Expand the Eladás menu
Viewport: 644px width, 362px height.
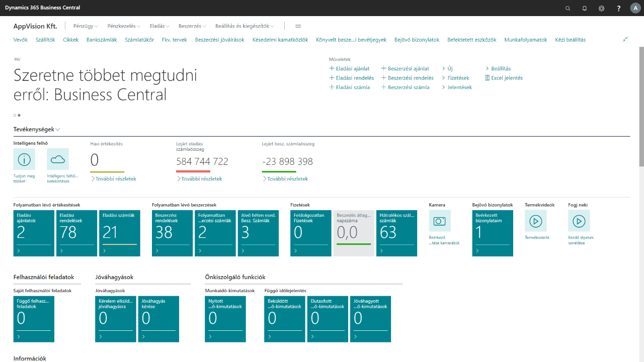pos(159,26)
